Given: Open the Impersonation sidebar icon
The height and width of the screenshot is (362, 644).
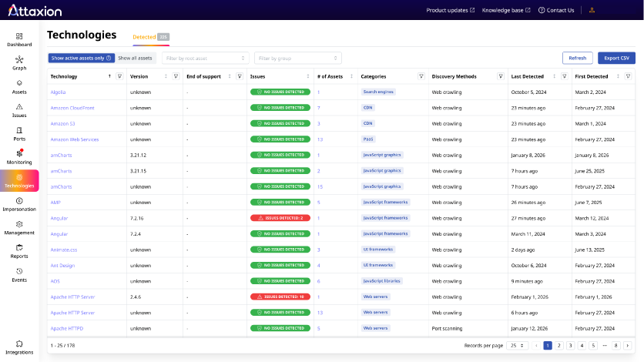Looking at the screenshot, I should click(19, 204).
